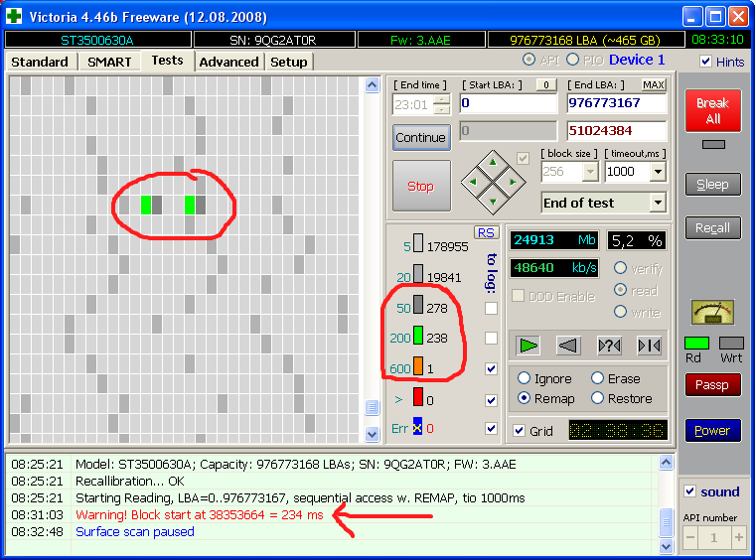Click the green play scan button
This screenshot has height=560, width=755.
(x=528, y=346)
